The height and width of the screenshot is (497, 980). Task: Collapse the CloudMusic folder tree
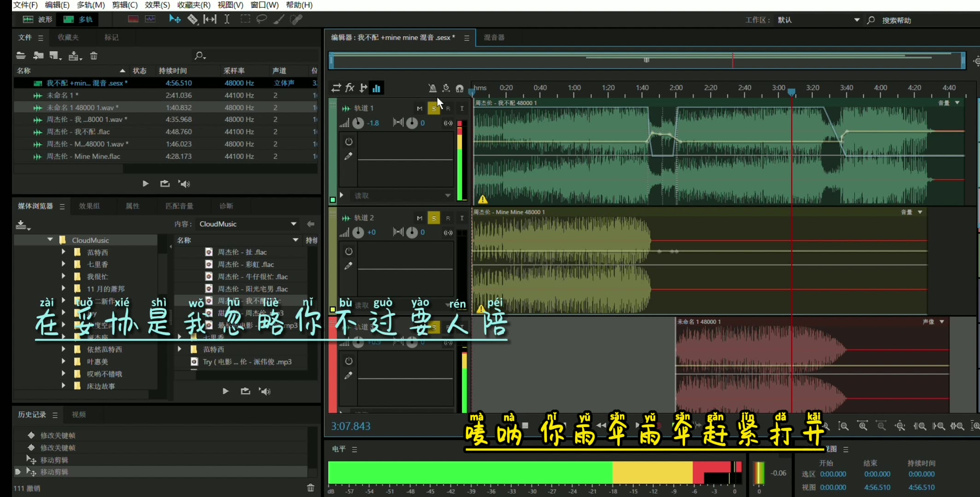point(50,240)
